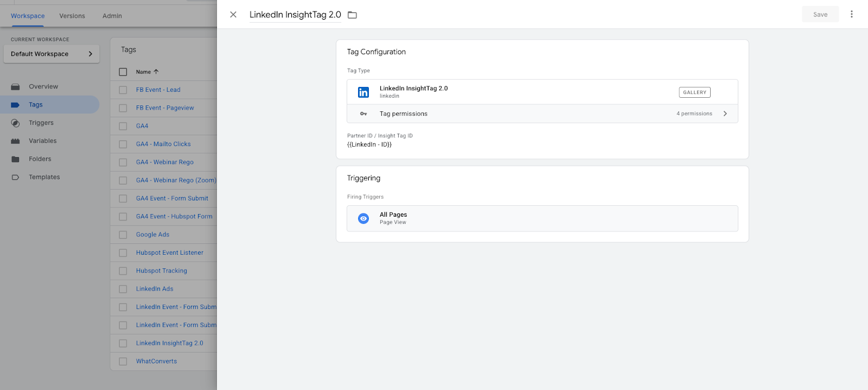This screenshot has height=390, width=868.
Task: Check the LinkedIn InsightTag 2.0 checkbox
Action: [123, 343]
